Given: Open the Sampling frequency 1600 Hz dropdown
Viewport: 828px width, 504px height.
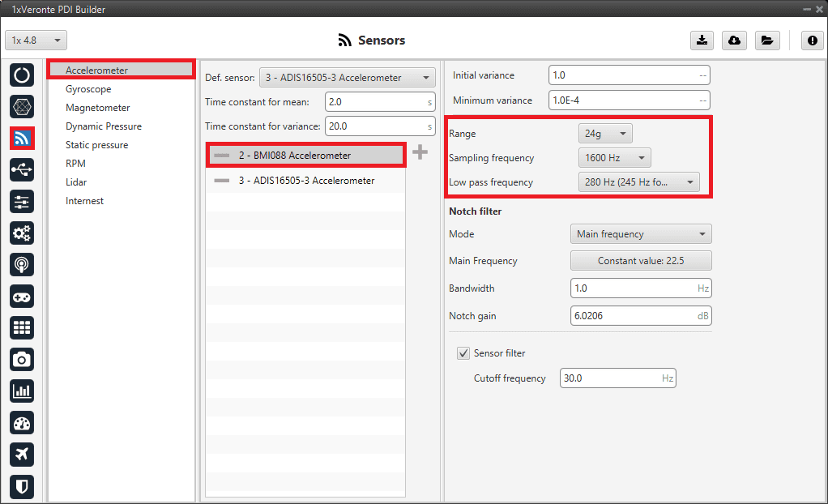Looking at the screenshot, I should (614, 158).
